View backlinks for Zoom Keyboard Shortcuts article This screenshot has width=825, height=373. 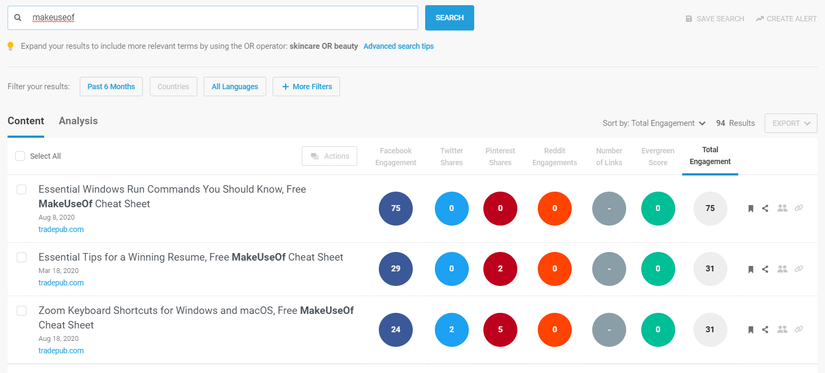pyautogui.click(x=799, y=330)
